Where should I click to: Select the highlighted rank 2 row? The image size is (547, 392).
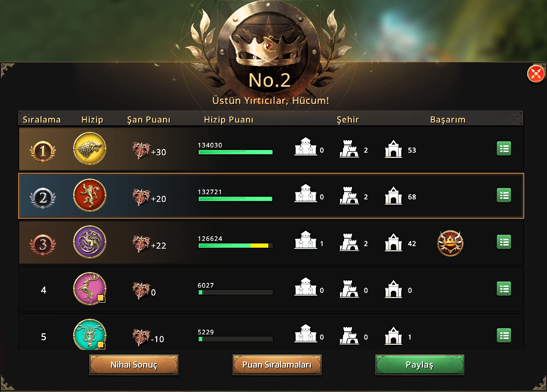[x=271, y=196]
